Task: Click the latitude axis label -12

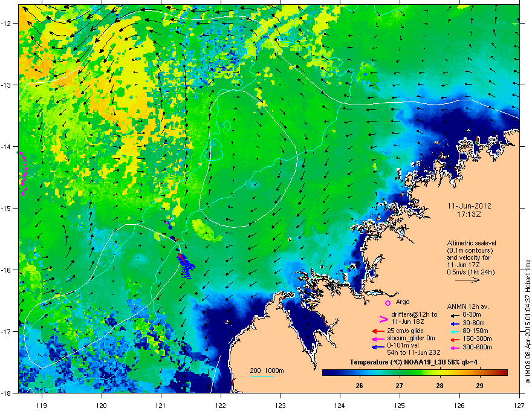Action: 6,24
